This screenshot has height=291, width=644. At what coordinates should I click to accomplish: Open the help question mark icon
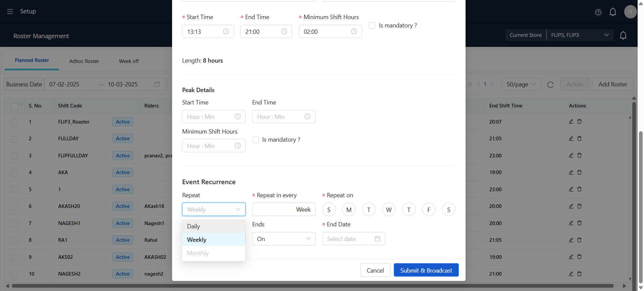point(598,12)
